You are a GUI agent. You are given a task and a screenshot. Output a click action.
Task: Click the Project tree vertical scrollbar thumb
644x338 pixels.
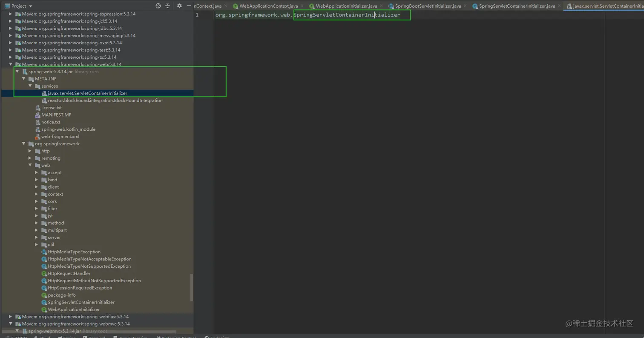192,287
